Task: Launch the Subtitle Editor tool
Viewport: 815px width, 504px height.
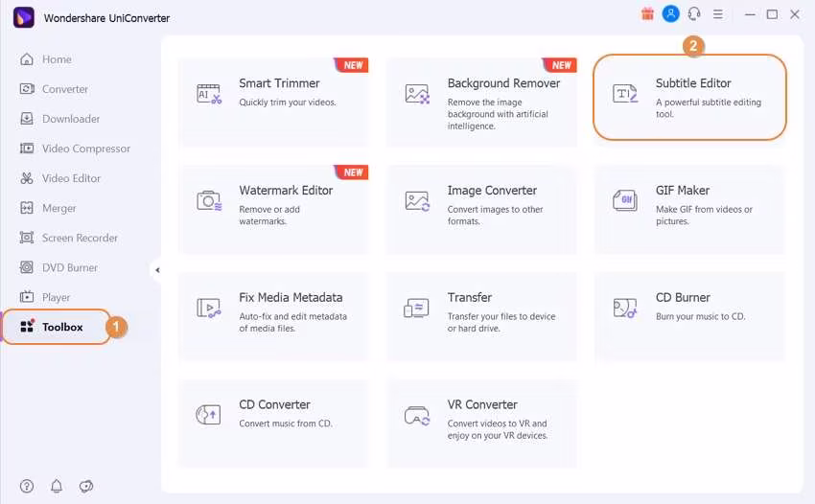Action: point(689,96)
